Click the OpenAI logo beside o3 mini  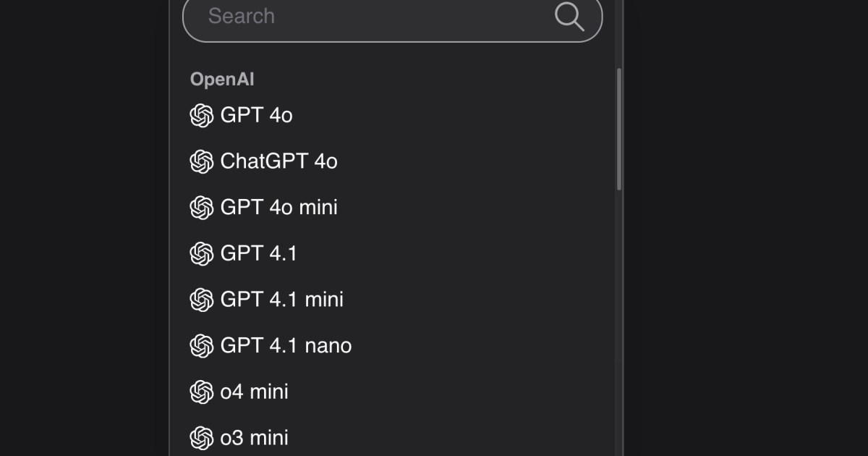201,438
